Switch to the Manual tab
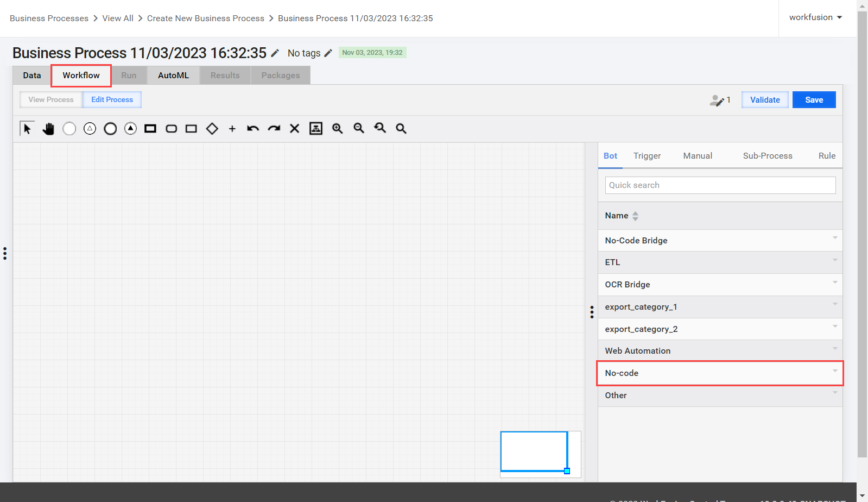This screenshot has width=868, height=502. coord(698,156)
